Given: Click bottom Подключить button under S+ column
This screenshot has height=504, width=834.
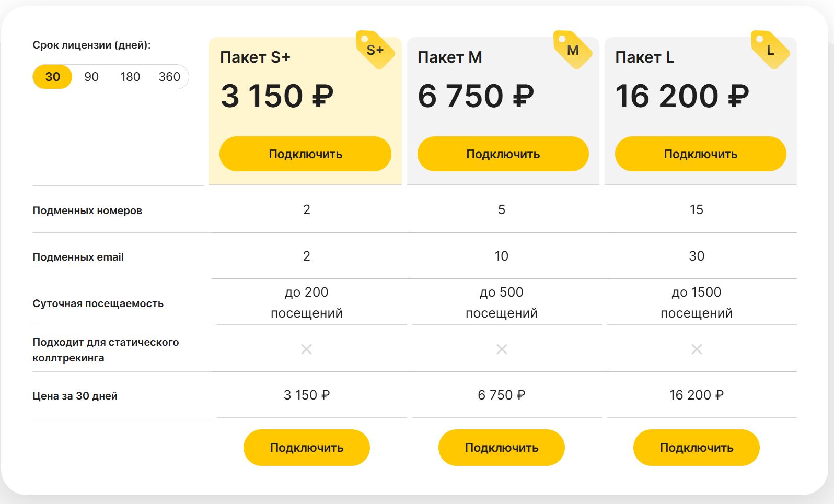Looking at the screenshot, I should click(x=307, y=448).
